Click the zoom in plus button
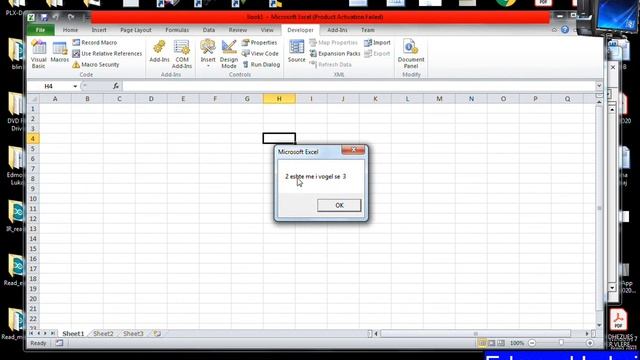640x360 pixels. [590, 343]
